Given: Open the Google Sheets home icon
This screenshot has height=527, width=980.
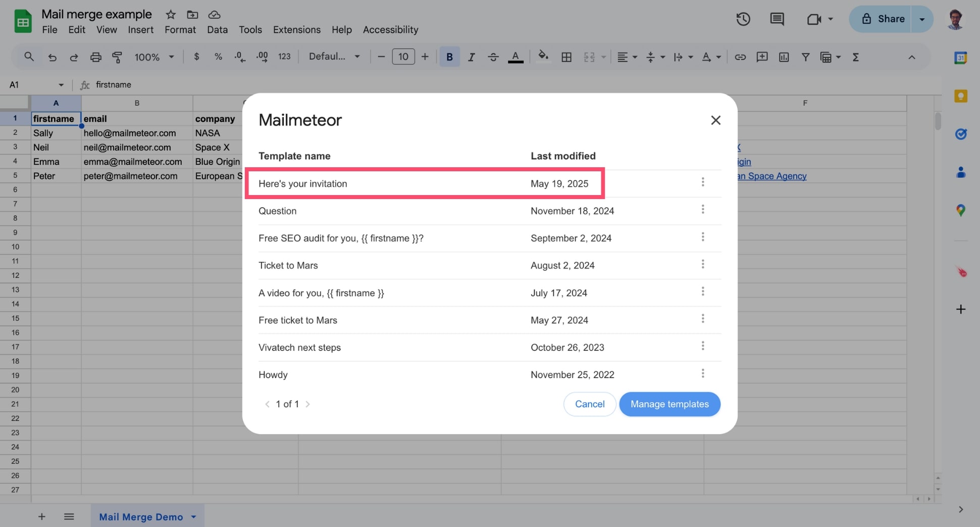Looking at the screenshot, I should (x=23, y=21).
